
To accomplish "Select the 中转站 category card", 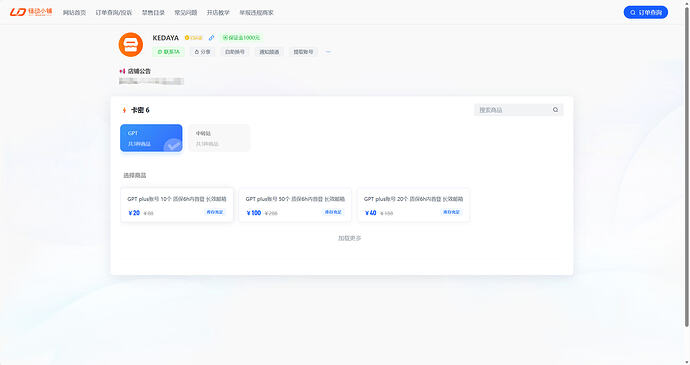I will point(219,138).
